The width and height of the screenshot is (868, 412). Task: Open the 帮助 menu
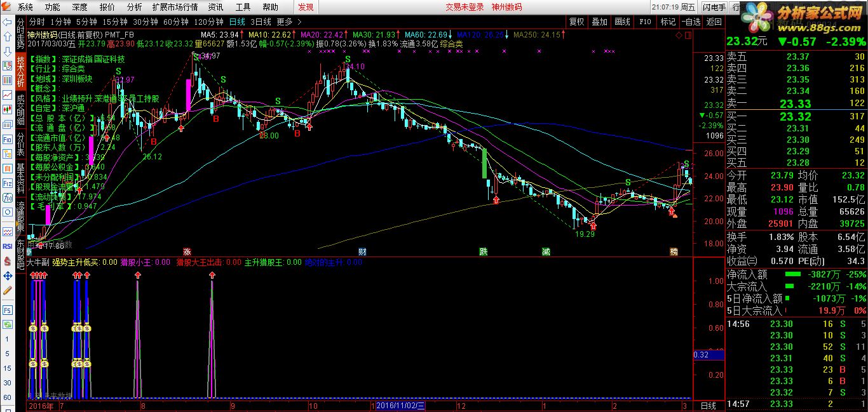(x=271, y=7)
